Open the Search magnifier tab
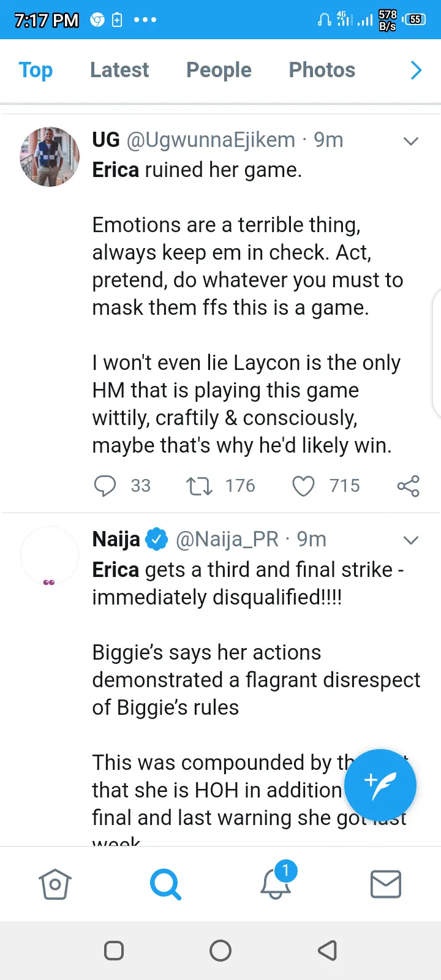 point(165,884)
